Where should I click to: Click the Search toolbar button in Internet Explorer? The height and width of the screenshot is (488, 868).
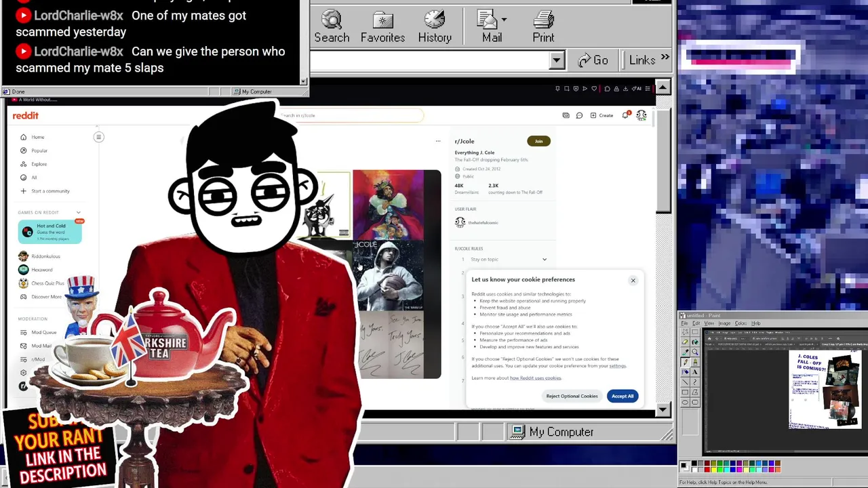332,26
